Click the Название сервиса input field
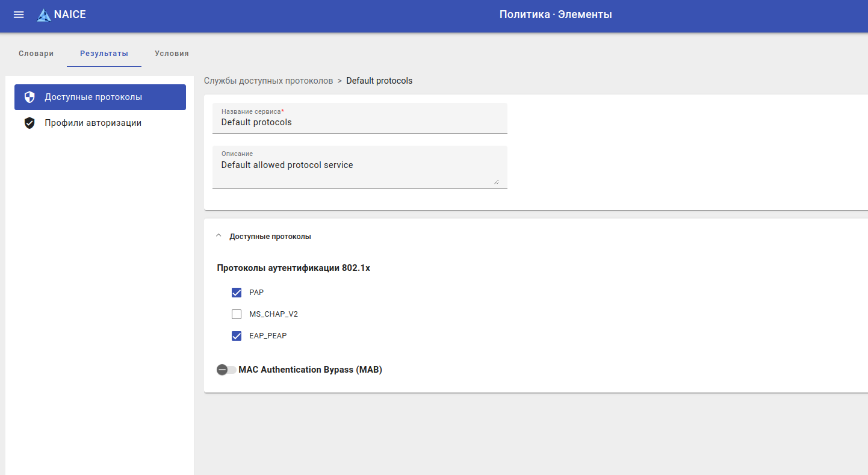 point(359,122)
